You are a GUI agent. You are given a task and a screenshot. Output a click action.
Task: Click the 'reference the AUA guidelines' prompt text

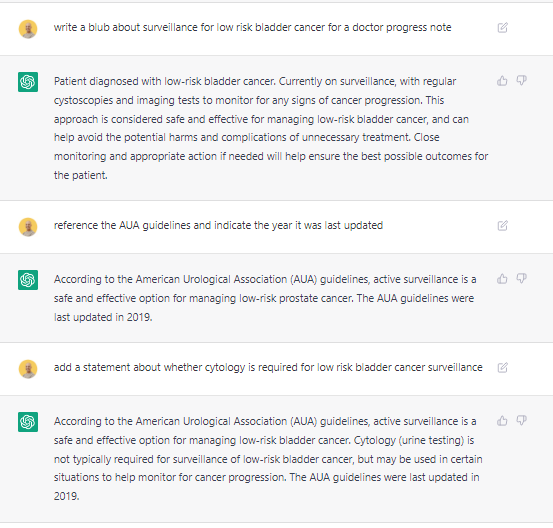pyautogui.click(x=218, y=225)
